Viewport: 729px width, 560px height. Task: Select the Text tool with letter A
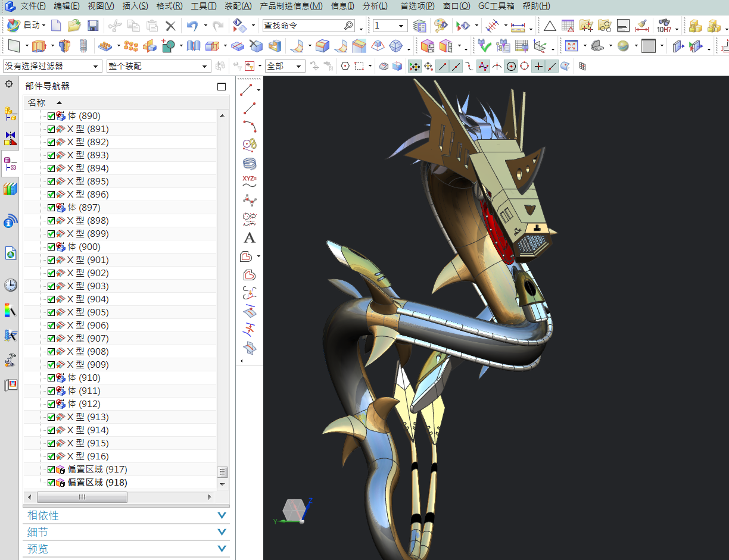250,238
